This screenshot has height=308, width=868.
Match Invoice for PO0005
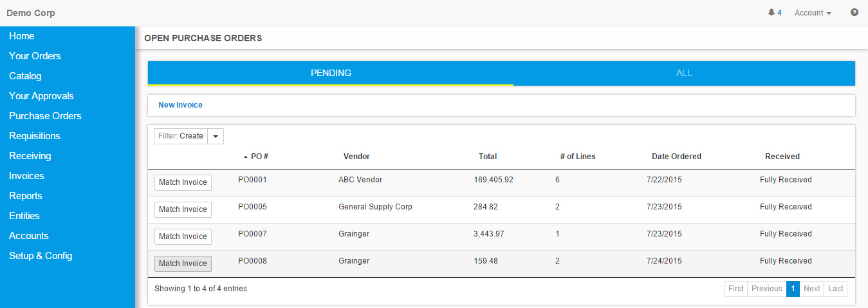(183, 209)
